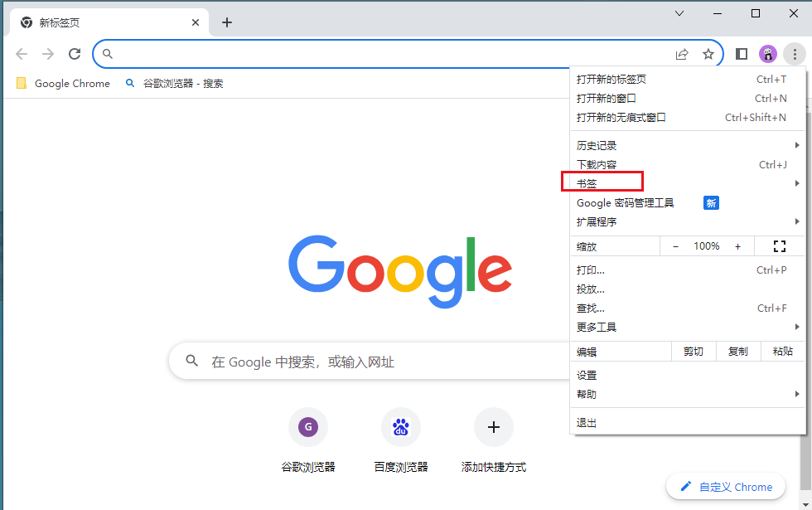The width and height of the screenshot is (812, 510).
Task: Select 打印... from the menu
Action: (688, 270)
